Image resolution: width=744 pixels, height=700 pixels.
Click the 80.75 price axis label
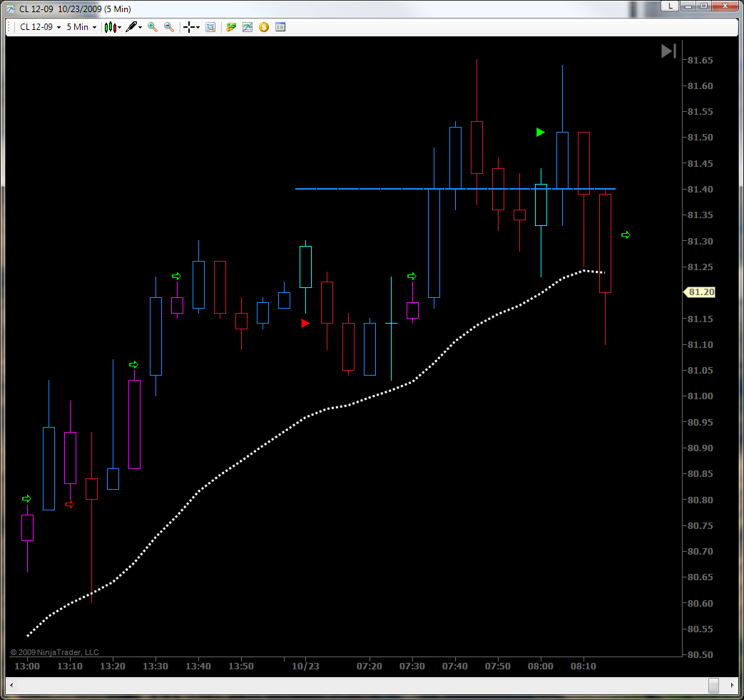pos(700,525)
